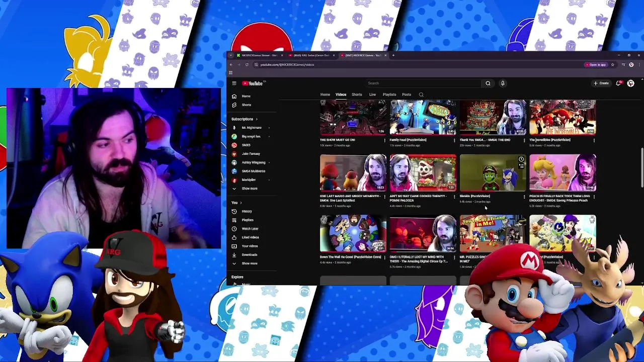Click the Create button
The width and height of the screenshot is (644, 362).
[601, 83]
